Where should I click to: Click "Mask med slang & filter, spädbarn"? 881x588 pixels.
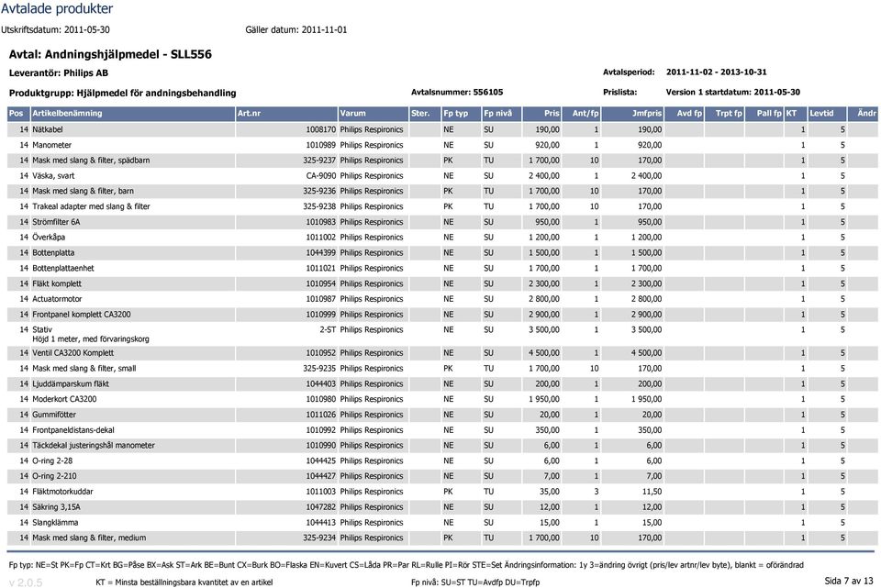(91, 161)
